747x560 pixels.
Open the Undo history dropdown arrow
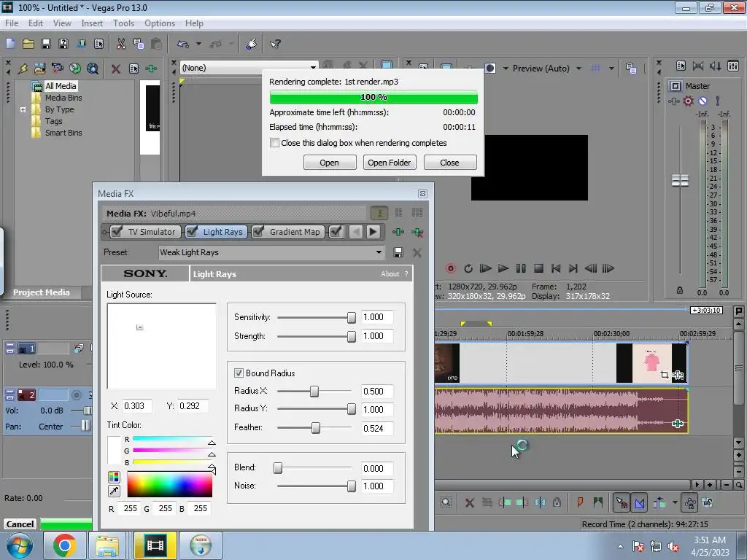198,44
